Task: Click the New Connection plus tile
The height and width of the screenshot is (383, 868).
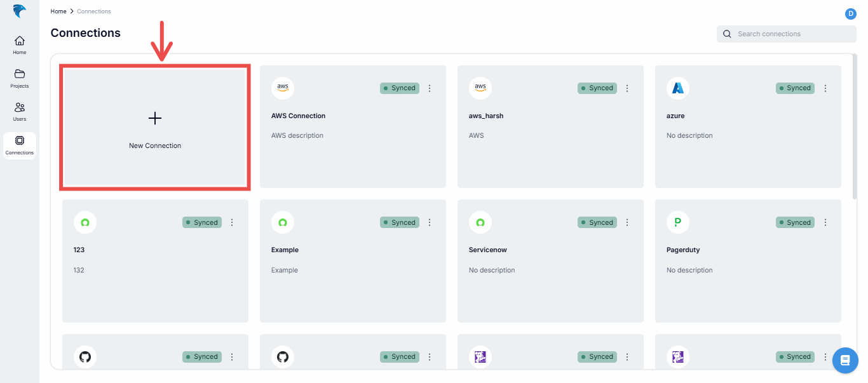Action: [155, 128]
